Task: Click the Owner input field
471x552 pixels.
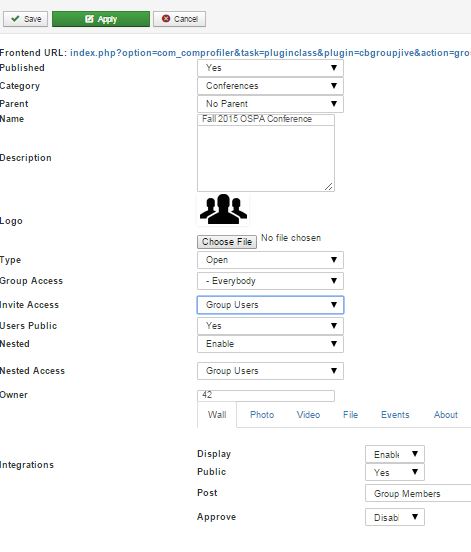Action: pos(266,396)
